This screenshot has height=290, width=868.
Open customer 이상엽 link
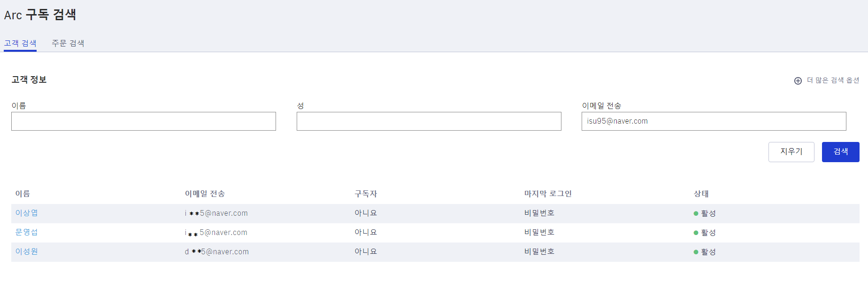click(x=27, y=213)
